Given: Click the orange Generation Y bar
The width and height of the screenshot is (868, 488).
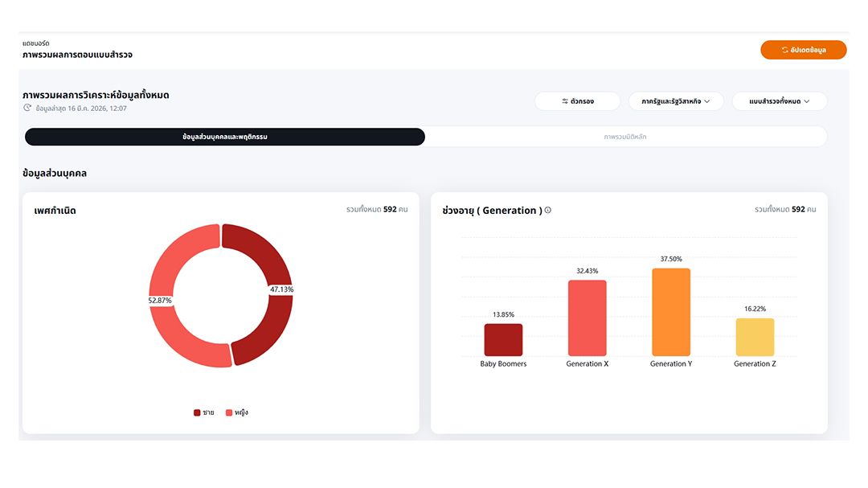Looking at the screenshot, I should (671, 312).
